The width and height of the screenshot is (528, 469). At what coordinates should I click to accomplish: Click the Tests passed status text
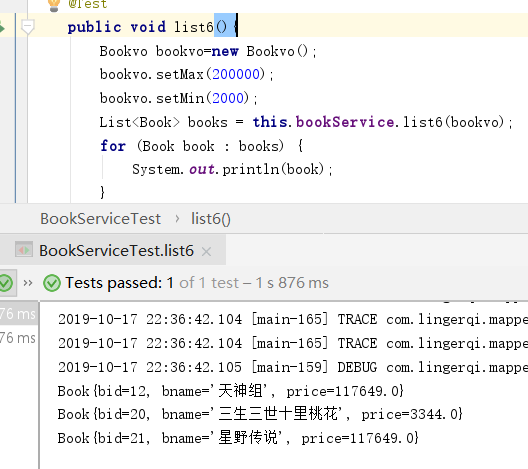pos(197,283)
